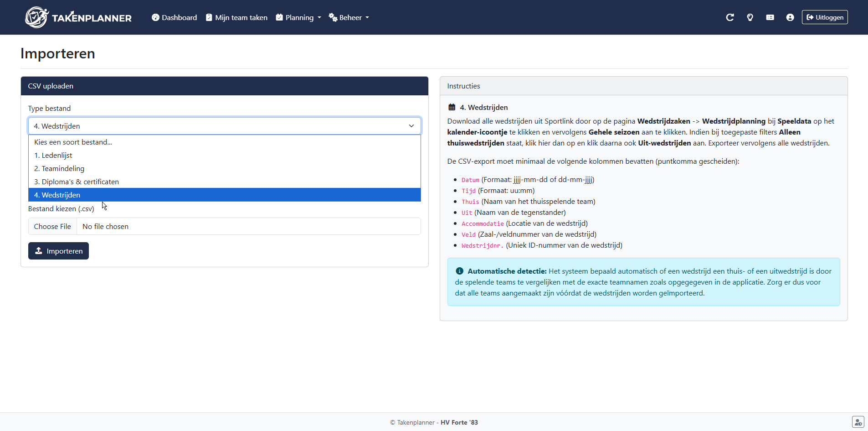Viewport: 868px width, 431px height.
Task: Open the user profile icon top right
Action: pos(790,17)
